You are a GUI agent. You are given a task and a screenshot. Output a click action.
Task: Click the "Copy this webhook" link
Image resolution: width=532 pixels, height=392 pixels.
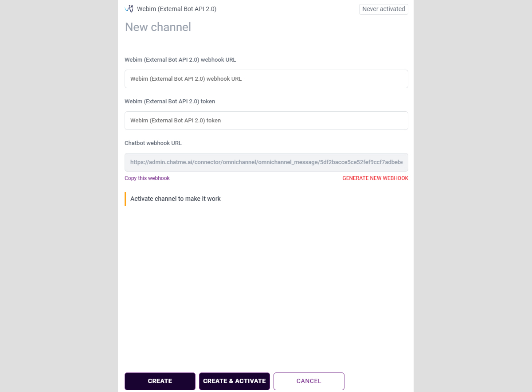click(x=147, y=178)
